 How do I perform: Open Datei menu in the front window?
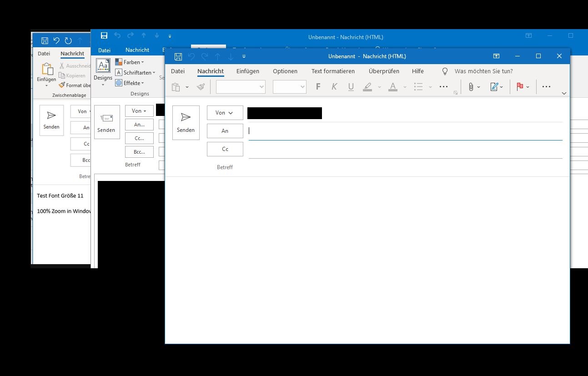[x=178, y=71]
